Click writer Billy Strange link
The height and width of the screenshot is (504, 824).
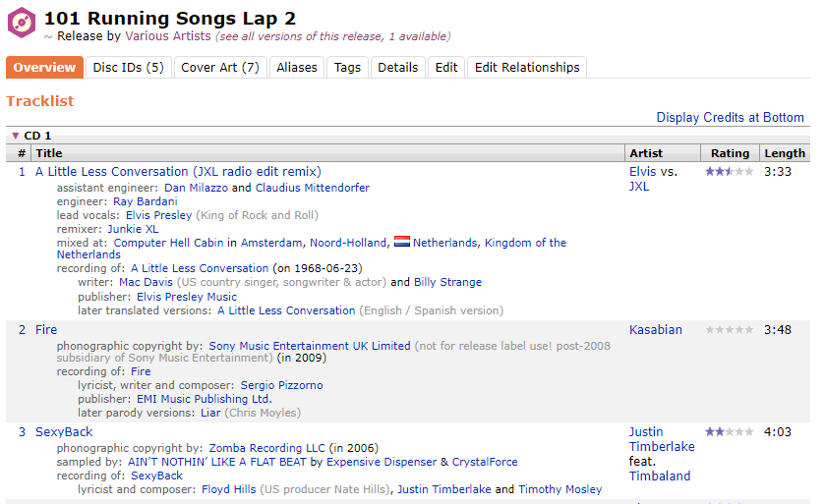pos(447,282)
